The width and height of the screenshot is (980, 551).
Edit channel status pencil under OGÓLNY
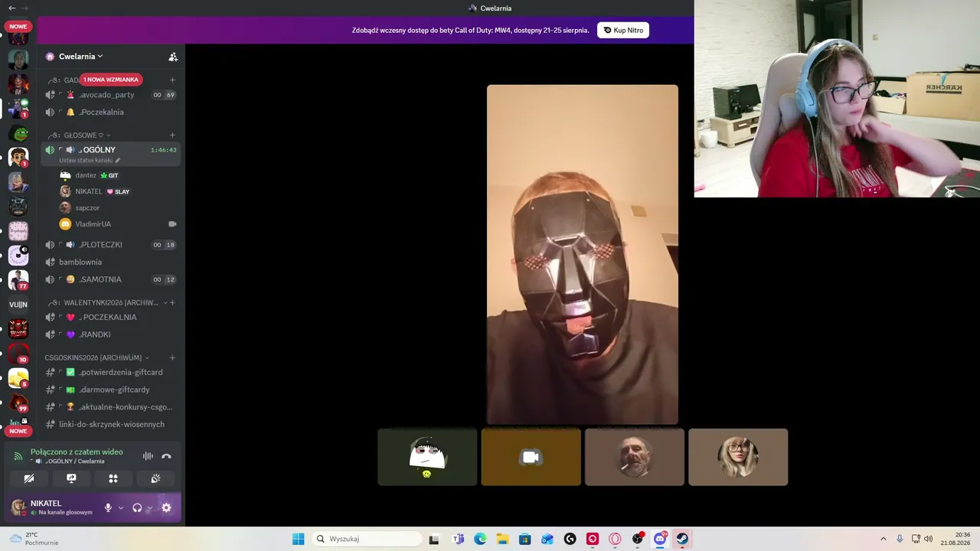(x=118, y=161)
